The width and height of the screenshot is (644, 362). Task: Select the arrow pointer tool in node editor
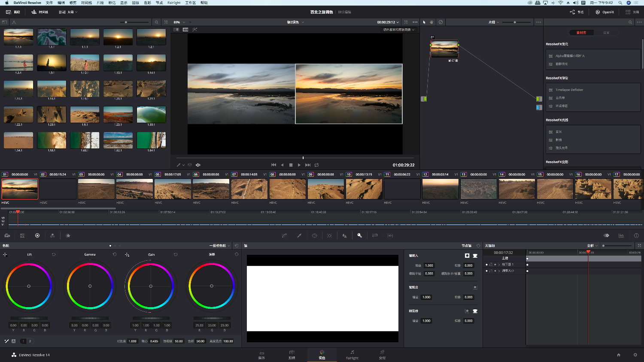tap(424, 22)
